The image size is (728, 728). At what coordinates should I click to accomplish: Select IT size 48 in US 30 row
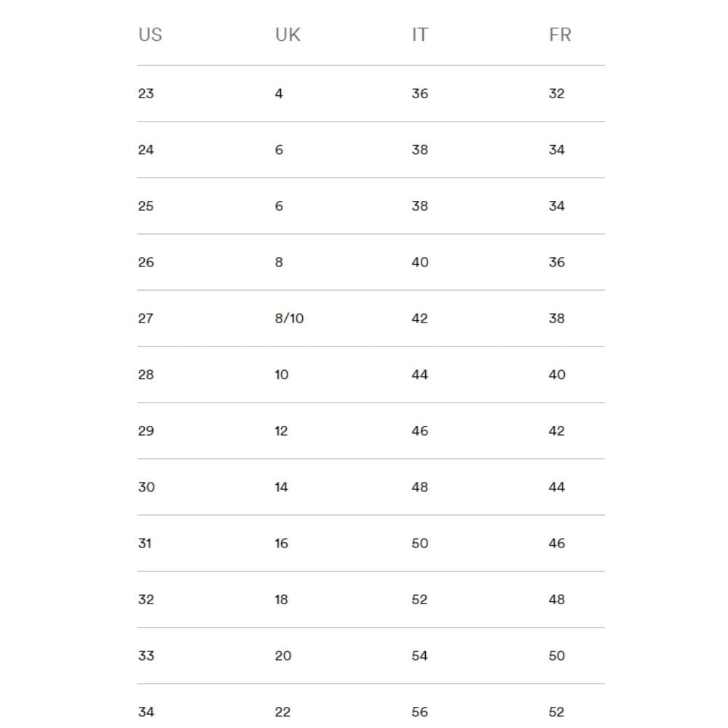[x=420, y=487]
